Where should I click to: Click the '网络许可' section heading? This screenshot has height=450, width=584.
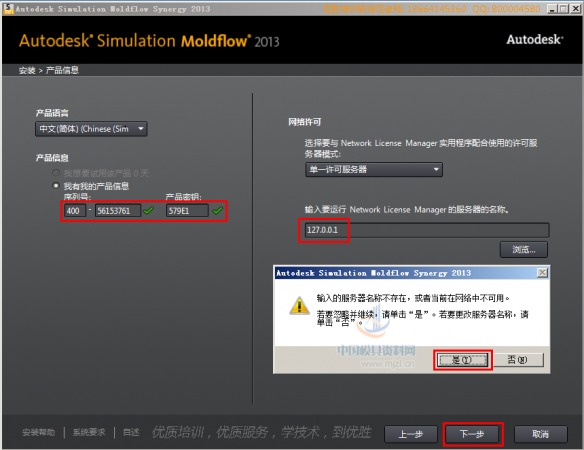[305, 122]
